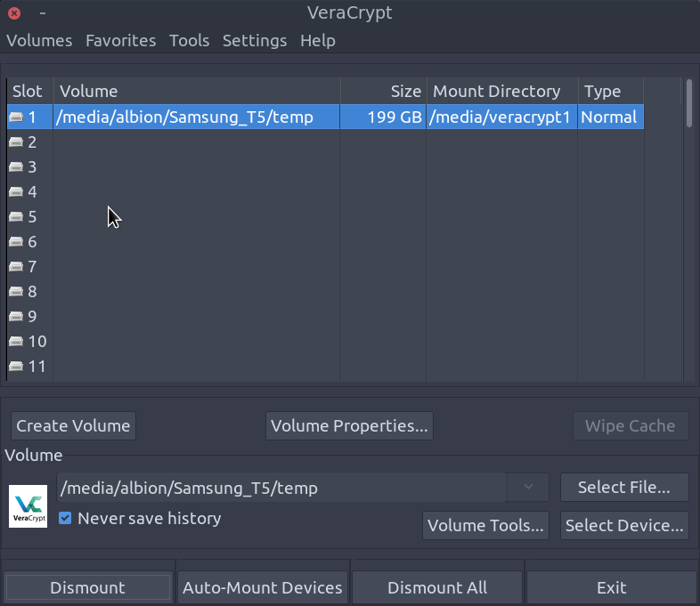The width and height of the screenshot is (700, 606).
Task: Open the Tools menu
Action: [x=189, y=41]
